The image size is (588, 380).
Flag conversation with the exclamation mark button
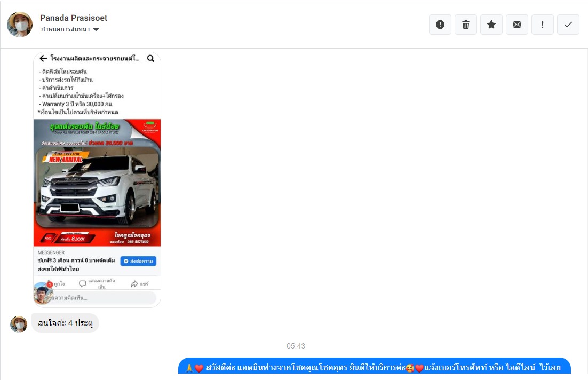pos(543,25)
